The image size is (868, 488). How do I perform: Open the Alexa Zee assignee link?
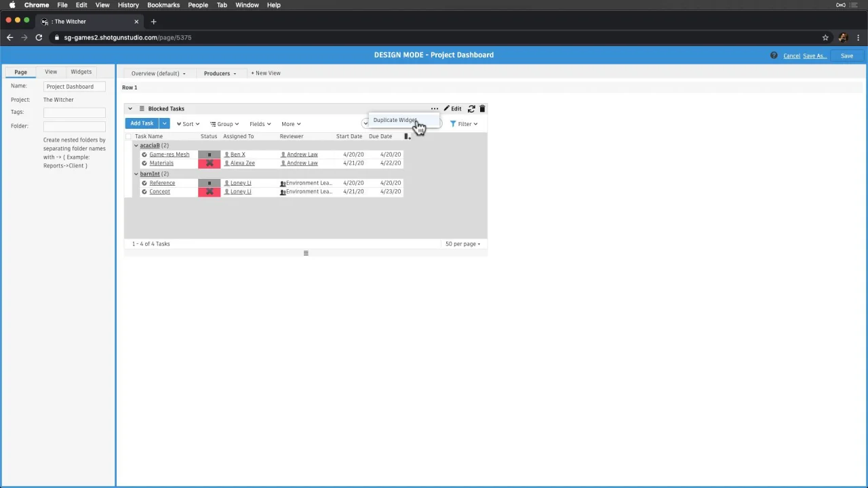(242, 163)
